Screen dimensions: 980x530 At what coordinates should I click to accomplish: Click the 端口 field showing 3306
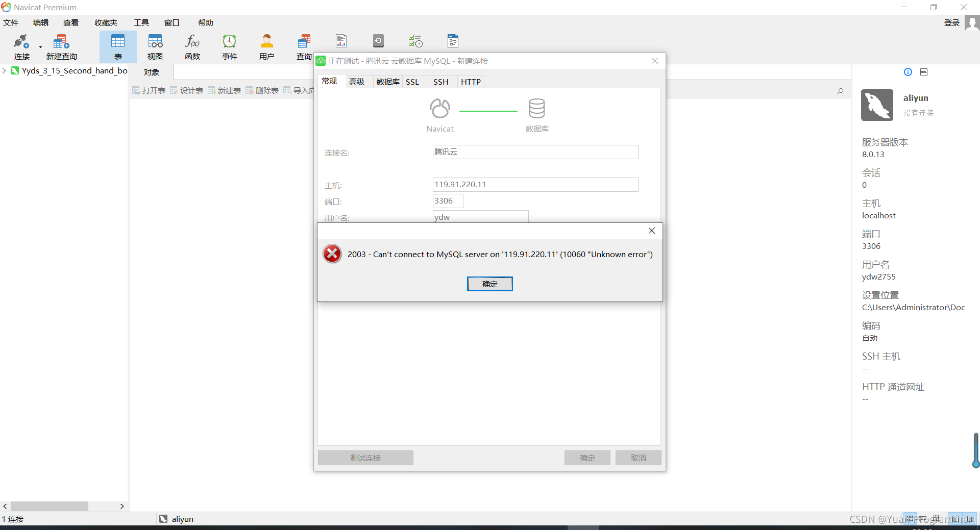448,201
